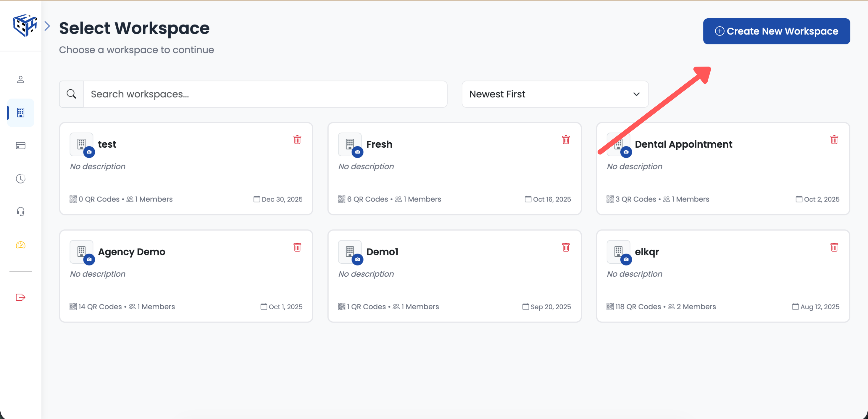Image resolution: width=868 pixels, height=419 pixels.
Task: Change Fresh workspace image via camera icon
Action: coord(357,152)
